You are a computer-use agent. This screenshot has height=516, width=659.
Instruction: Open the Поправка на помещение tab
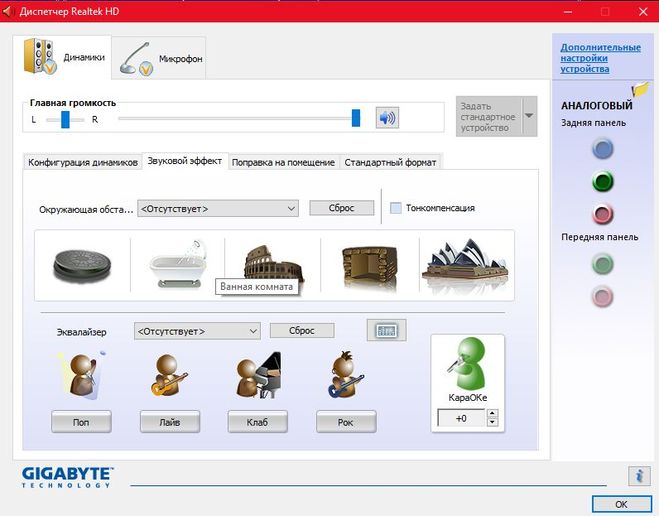click(x=283, y=162)
